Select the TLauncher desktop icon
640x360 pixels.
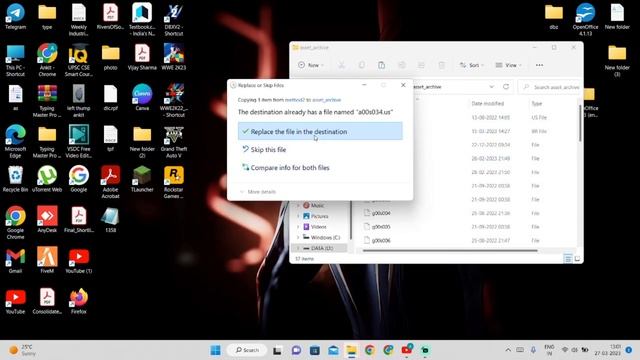[142, 179]
